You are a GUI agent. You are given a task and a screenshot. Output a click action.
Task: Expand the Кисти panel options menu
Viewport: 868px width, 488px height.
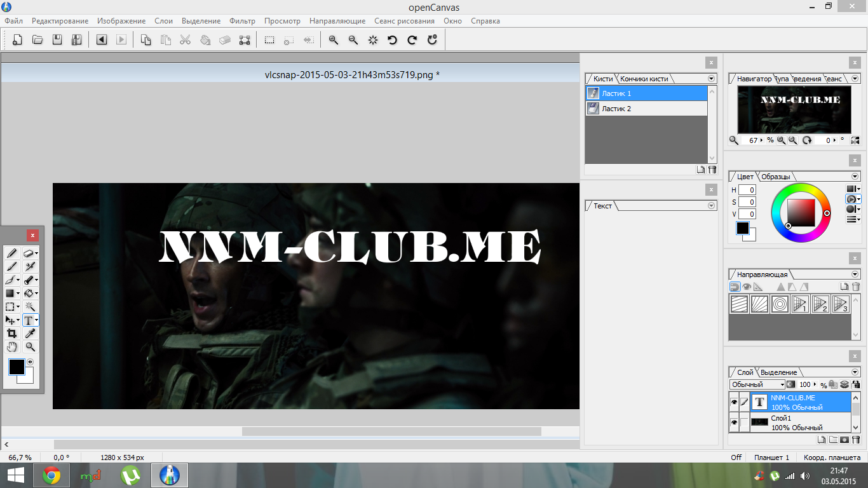coord(711,79)
